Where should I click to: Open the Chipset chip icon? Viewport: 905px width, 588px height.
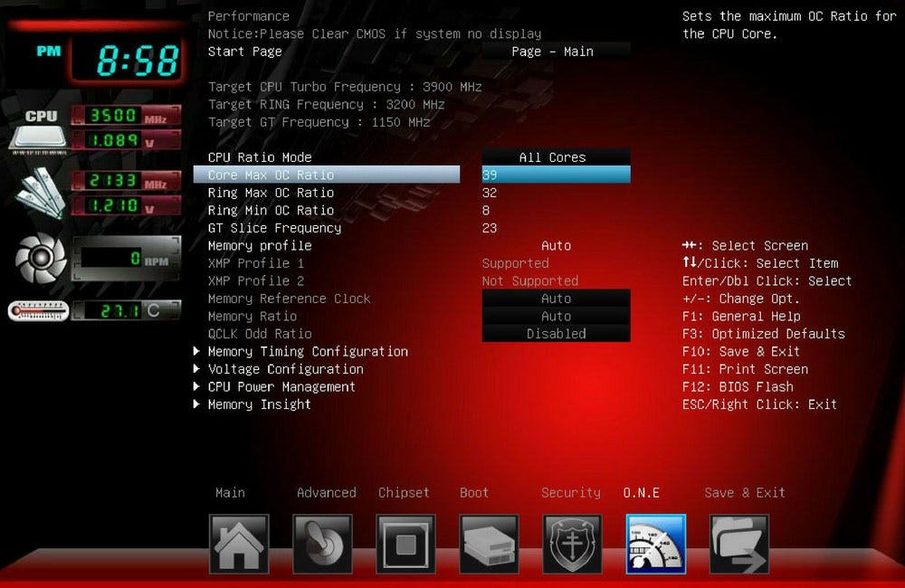pyautogui.click(x=405, y=544)
